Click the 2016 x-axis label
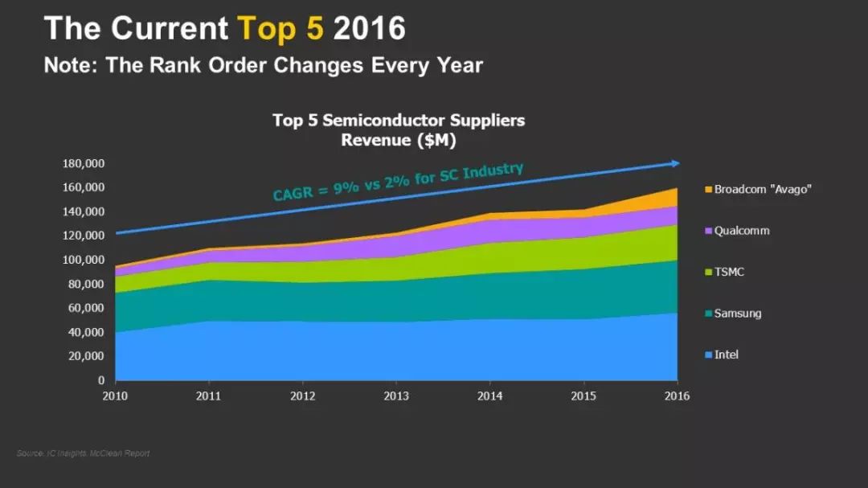Image resolution: width=868 pixels, height=488 pixels. (x=678, y=396)
